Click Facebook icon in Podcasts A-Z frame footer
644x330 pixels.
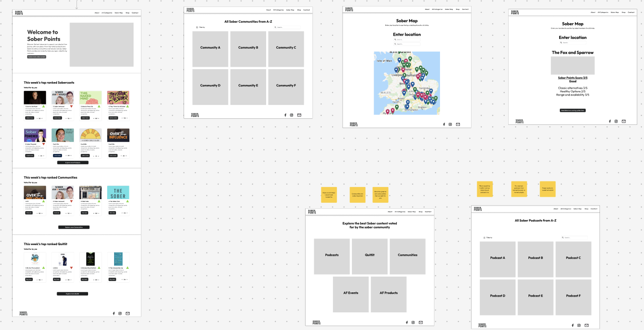[x=573, y=325]
